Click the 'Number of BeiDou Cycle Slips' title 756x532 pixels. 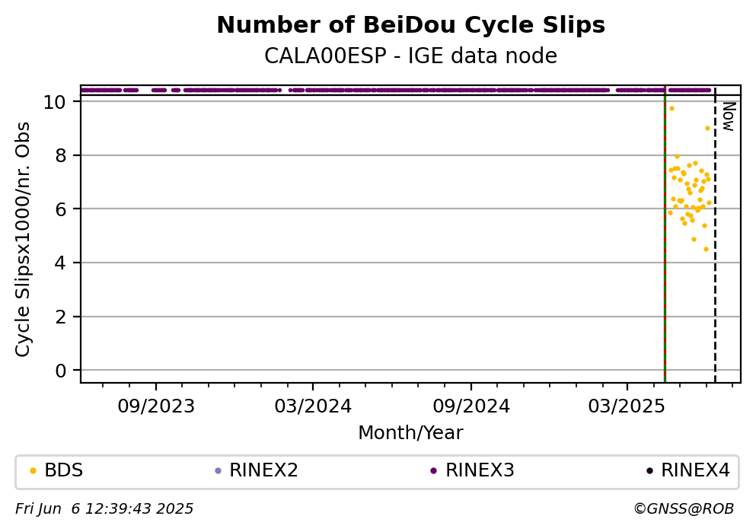click(x=411, y=25)
